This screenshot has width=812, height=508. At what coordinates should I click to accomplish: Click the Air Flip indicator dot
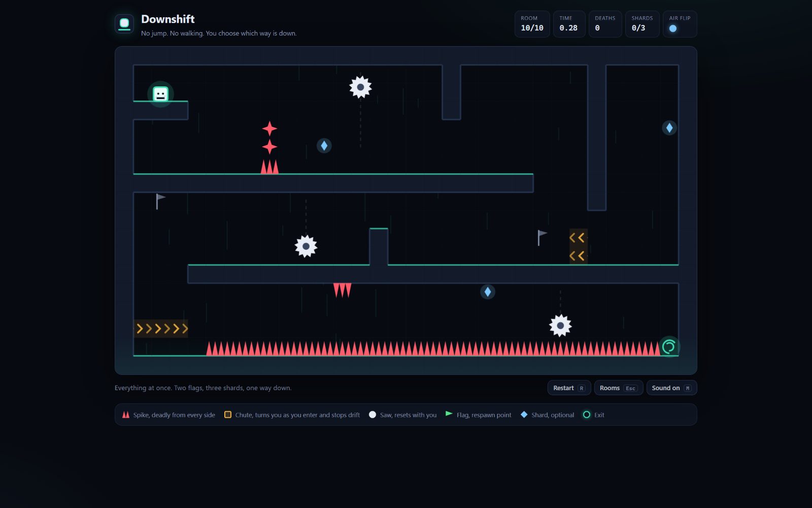coord(673,28)
